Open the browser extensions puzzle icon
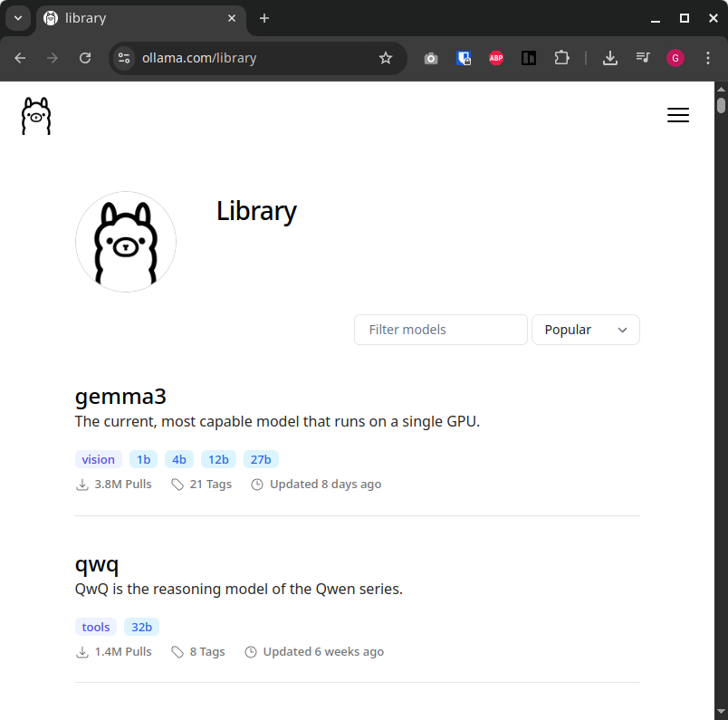Viewport: 728px width, 720px height. tap(561, 57)
